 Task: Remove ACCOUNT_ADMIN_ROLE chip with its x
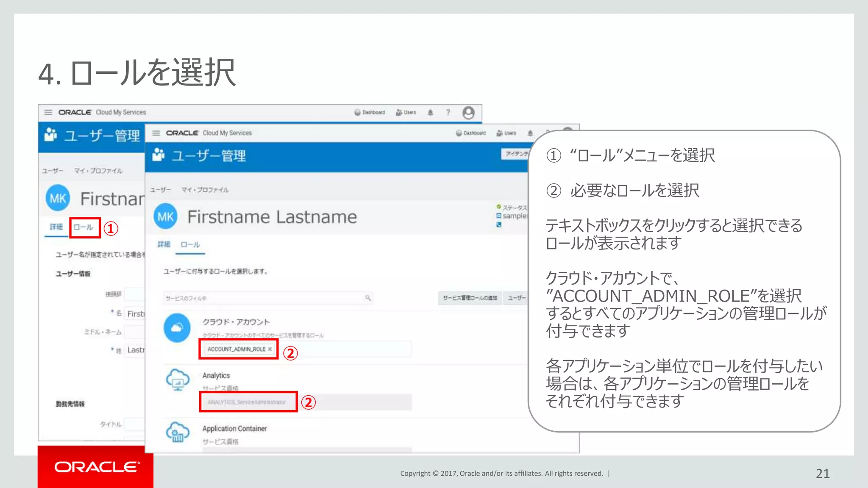270,349
